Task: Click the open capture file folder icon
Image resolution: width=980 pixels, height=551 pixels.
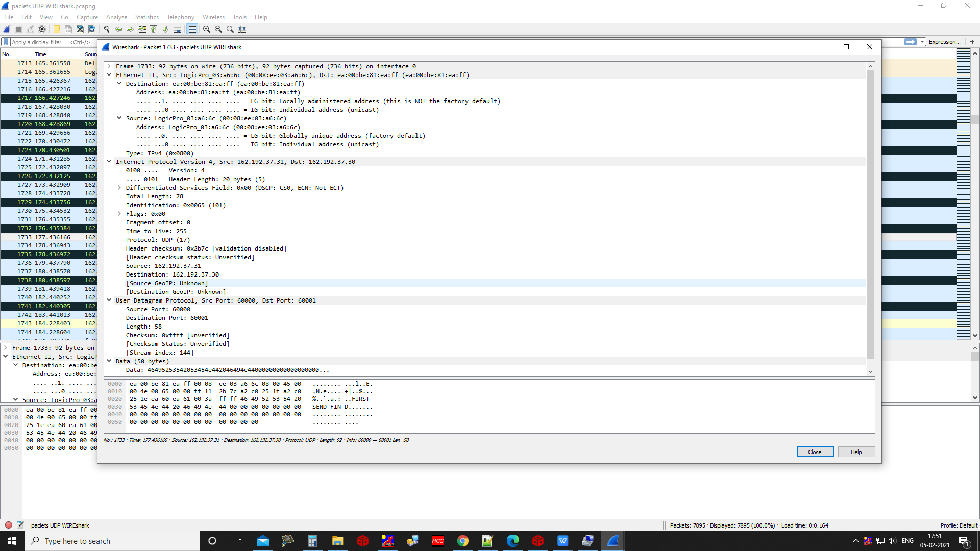Action: [57, 29]
